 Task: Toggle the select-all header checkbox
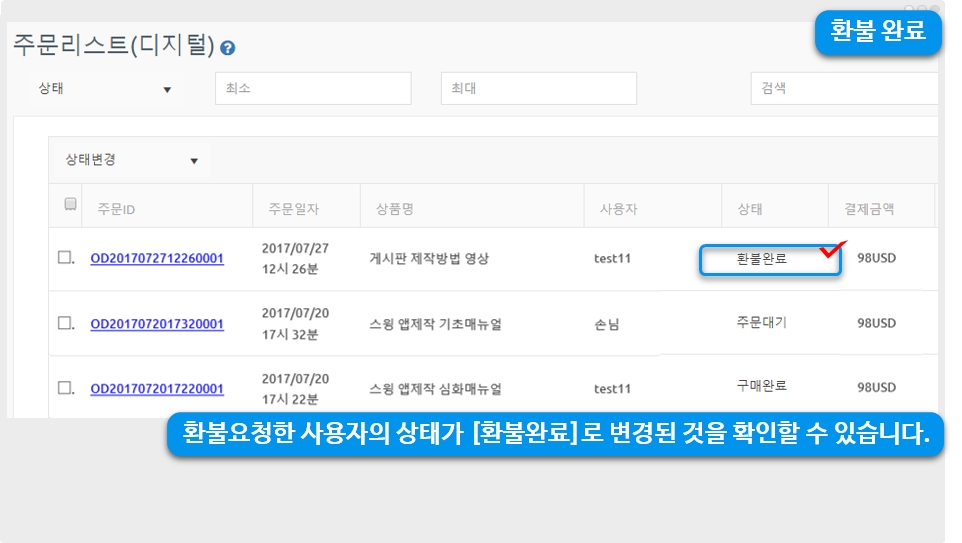coord(71,204)
